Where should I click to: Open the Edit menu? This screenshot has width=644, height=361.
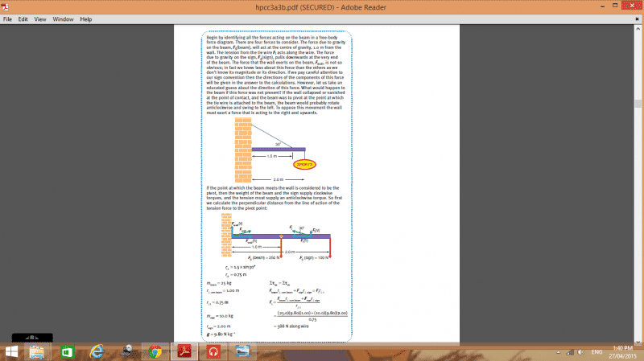[23, 19]
